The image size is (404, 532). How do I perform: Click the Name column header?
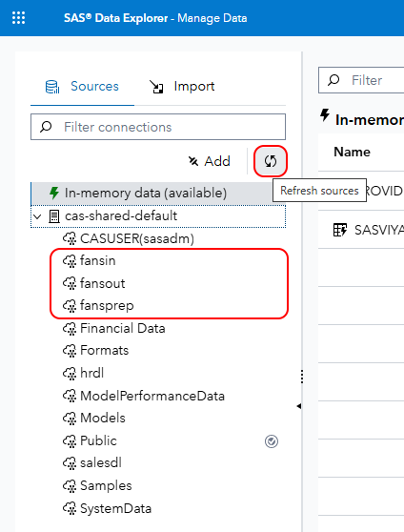(353, 152)
